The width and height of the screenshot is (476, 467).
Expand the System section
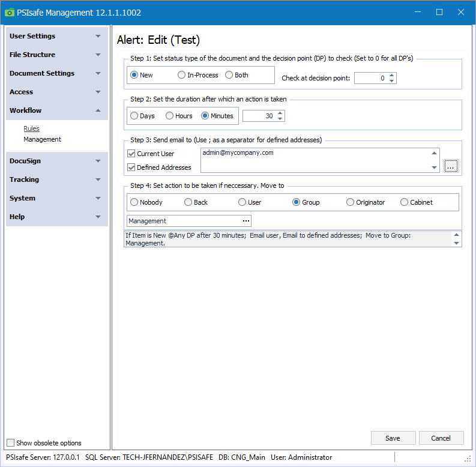coord(57,198)
